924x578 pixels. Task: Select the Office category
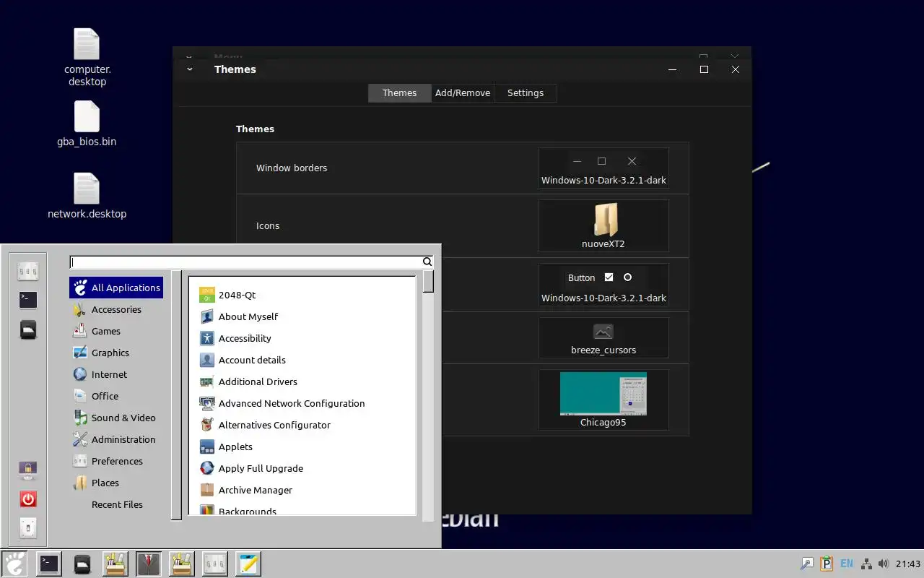pyautogui.click(x=116, y=396)
